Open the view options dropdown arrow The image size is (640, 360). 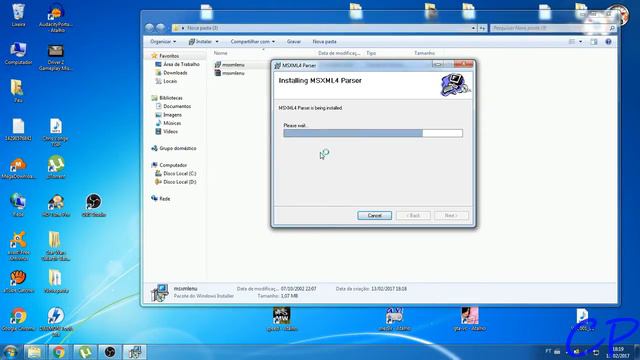tap(580, 42)
